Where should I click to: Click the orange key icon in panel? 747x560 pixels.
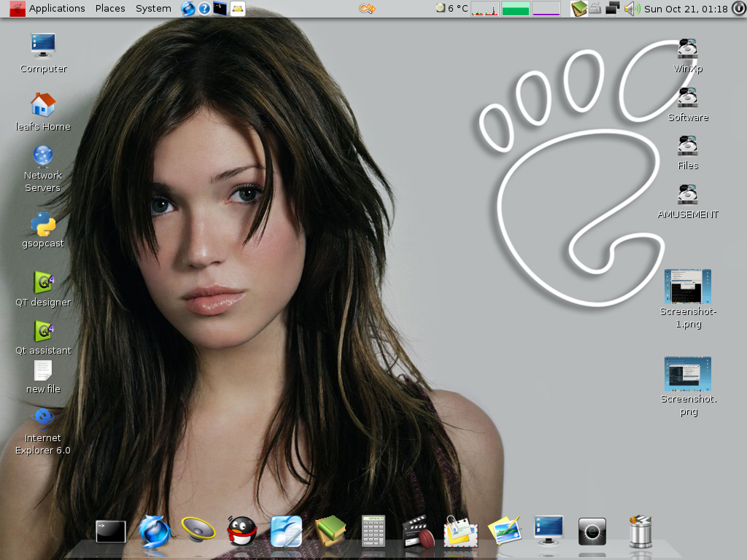tap(367, 9)
